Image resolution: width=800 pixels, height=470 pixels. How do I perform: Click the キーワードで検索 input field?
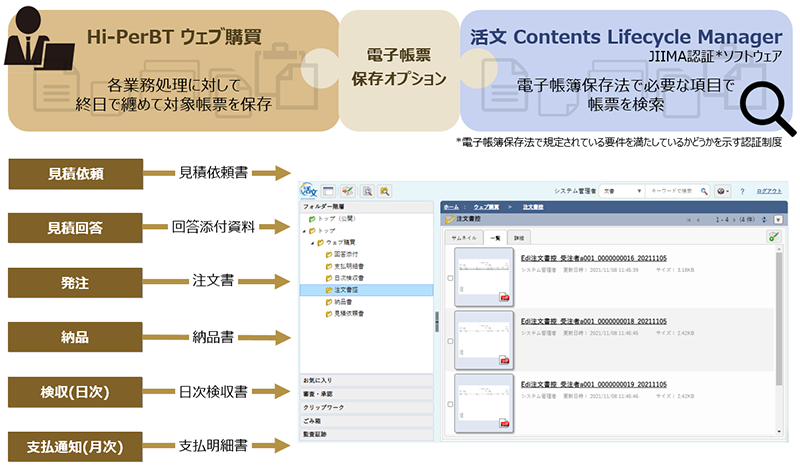[x=672, y=191]
